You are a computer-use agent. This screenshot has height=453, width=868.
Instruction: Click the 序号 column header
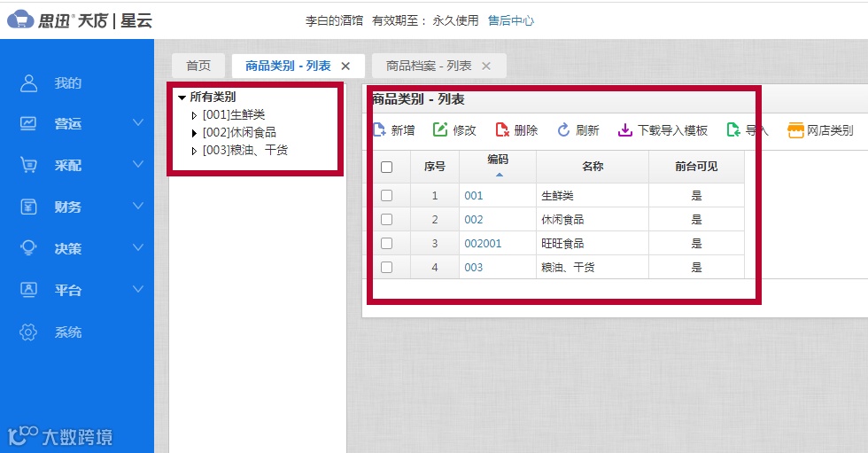435,166
